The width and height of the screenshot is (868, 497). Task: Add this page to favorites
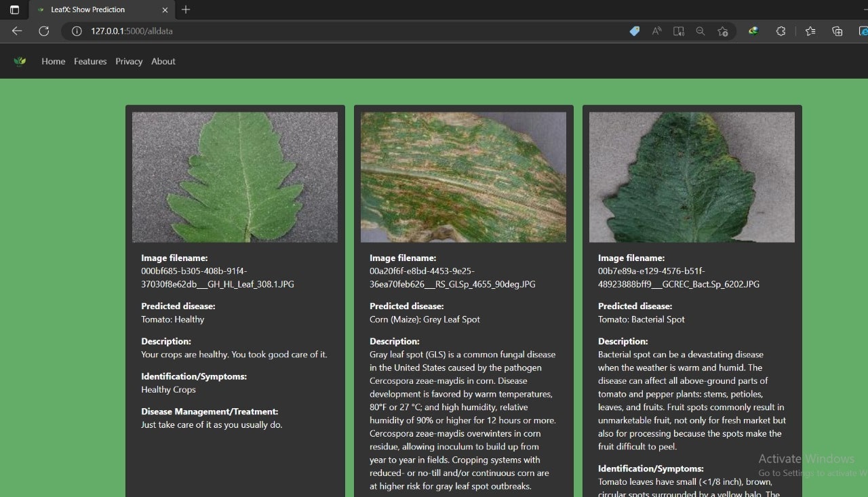pyautogui.click(x=723, y=31)
